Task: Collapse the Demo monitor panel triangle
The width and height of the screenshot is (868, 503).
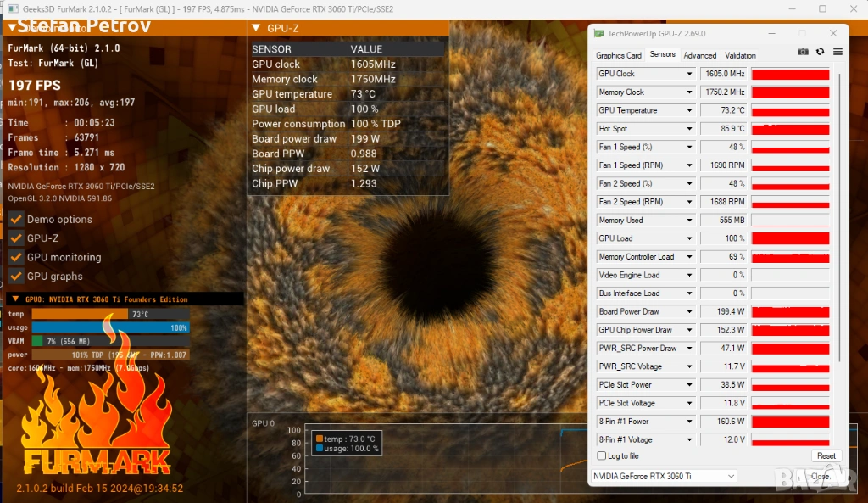Action: coord(12,28)
